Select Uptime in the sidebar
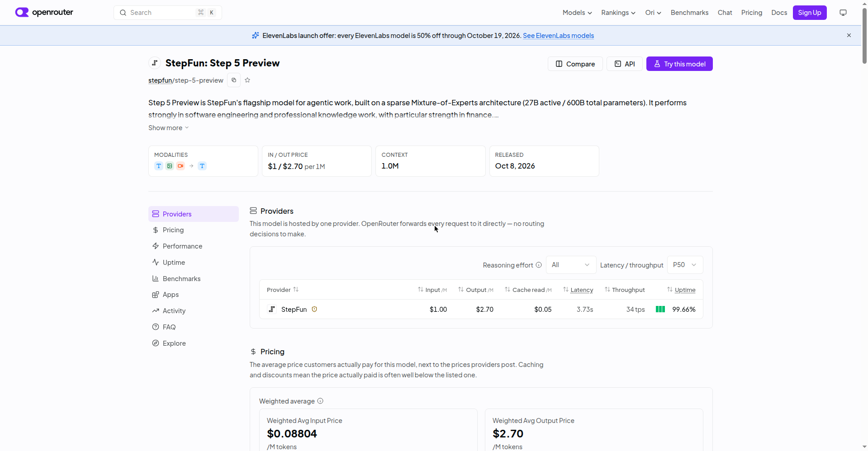 pyautogui.click(x=194, y=263)
